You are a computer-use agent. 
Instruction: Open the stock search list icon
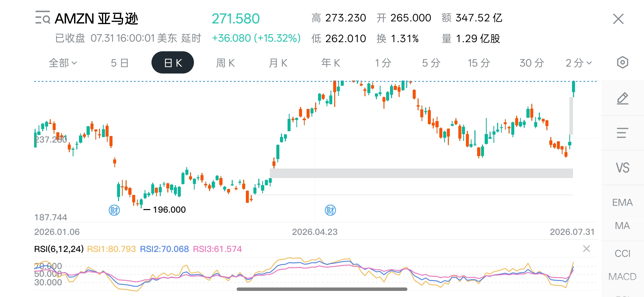tap(42, 18)
